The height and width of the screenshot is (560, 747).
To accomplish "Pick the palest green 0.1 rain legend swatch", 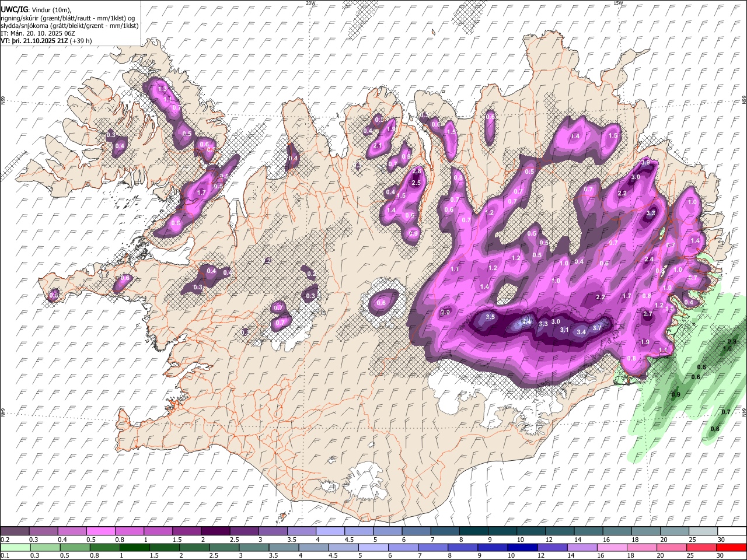I will click(x=15, y=547).
